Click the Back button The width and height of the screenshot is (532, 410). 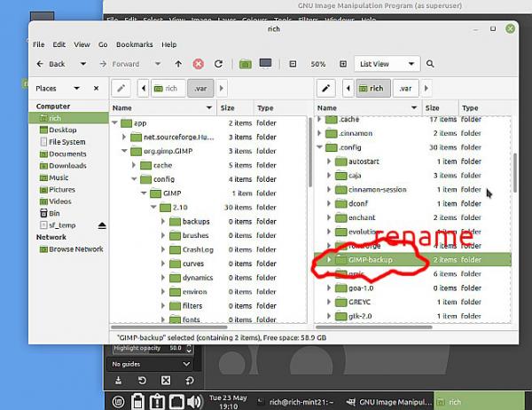(51, 64)
